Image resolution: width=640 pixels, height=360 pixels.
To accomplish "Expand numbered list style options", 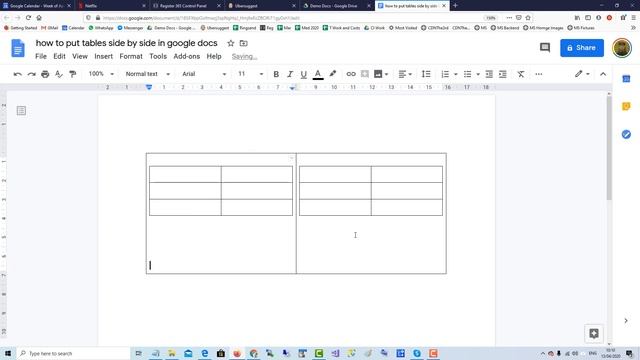I will click(x=456, y=74).
